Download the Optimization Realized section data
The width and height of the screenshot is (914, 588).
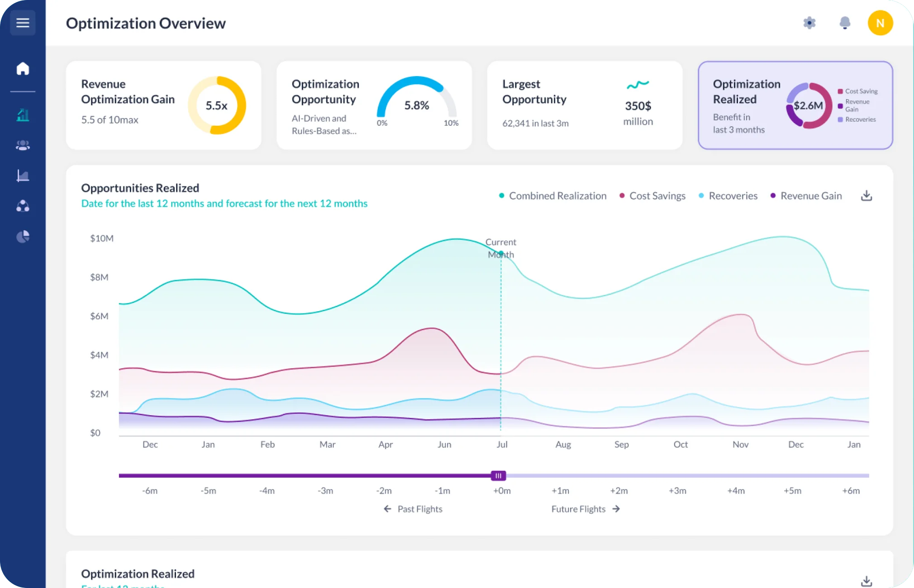click(x=866, y=581)
